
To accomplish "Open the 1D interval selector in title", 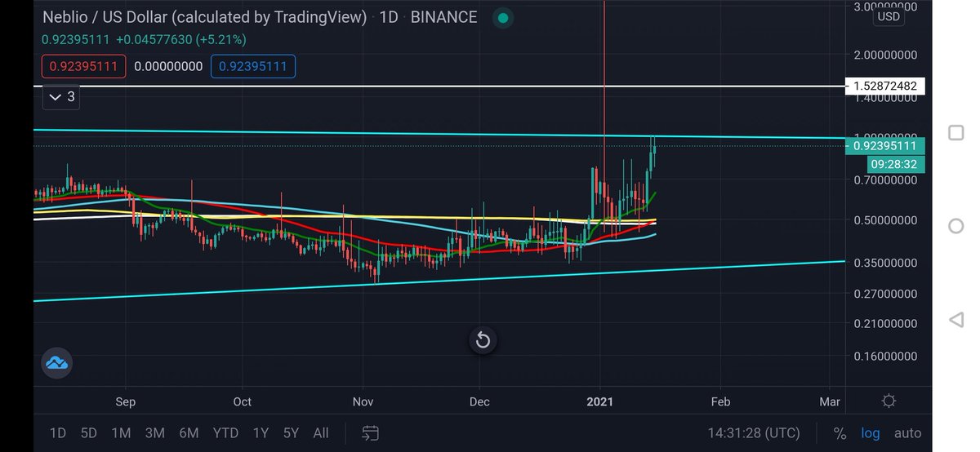I will [388, 17].
